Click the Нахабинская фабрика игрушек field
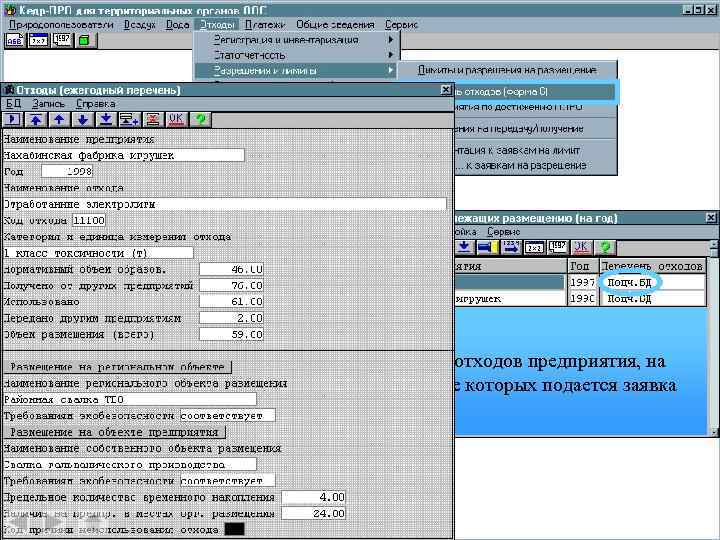Image resolution: width=720 pixels, height=540 pixels. click(124, 155)
